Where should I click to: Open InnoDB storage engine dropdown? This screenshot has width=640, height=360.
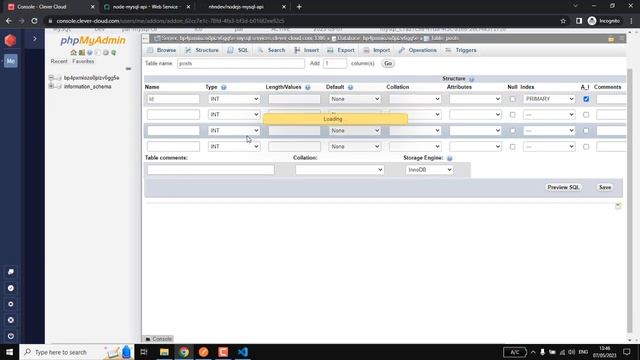coord(429,170)
